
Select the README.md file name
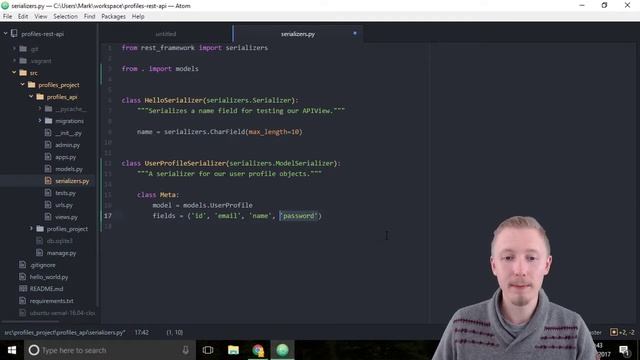point(47,289)
